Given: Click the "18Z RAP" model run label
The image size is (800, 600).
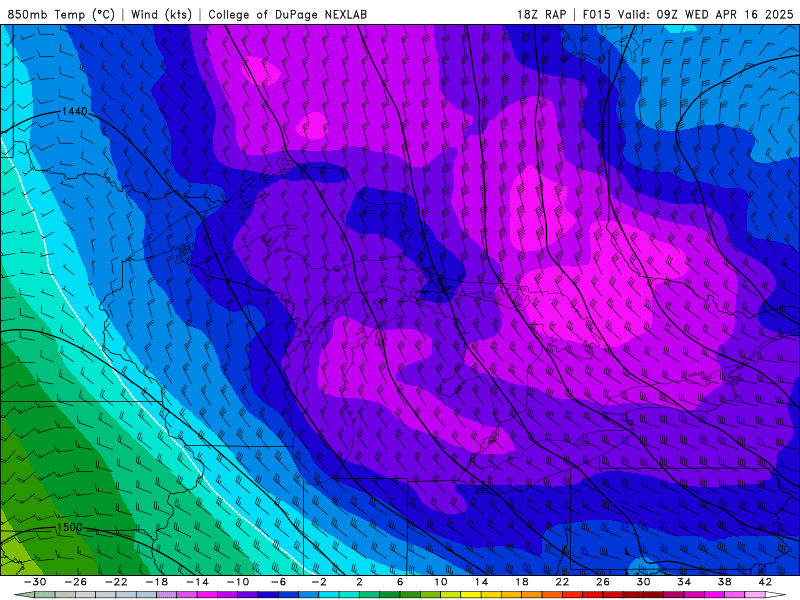Looking at the screenshot, I should (541, 14).
